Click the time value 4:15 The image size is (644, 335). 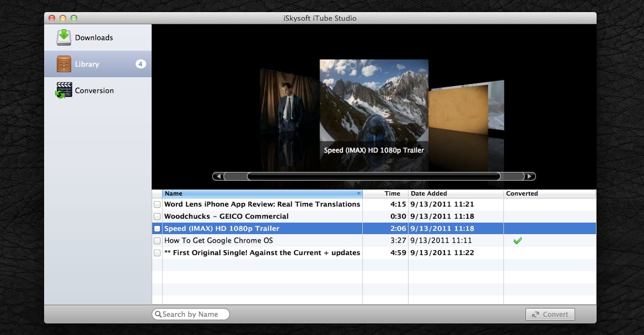(398, 204)
